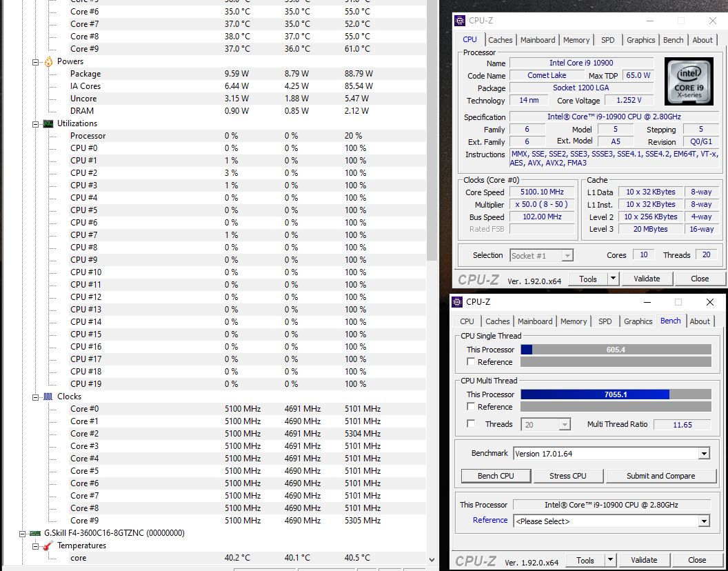Click the Utilizations graph icon
The image size is (728, 571).
(49, 123)
